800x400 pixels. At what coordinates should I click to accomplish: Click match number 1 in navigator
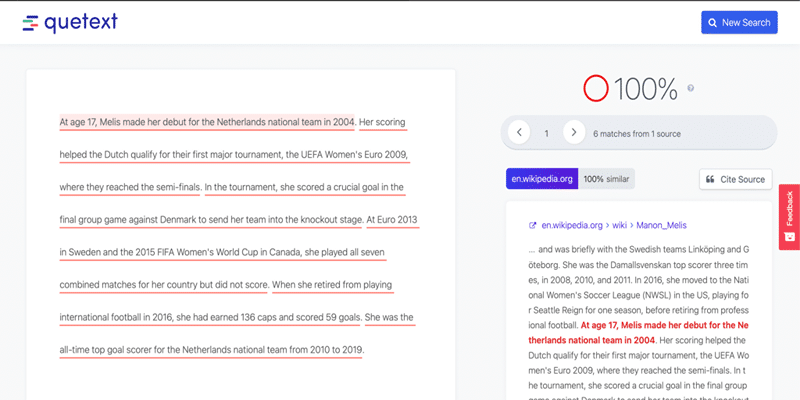pyautogui.click(x=546, y=132)
